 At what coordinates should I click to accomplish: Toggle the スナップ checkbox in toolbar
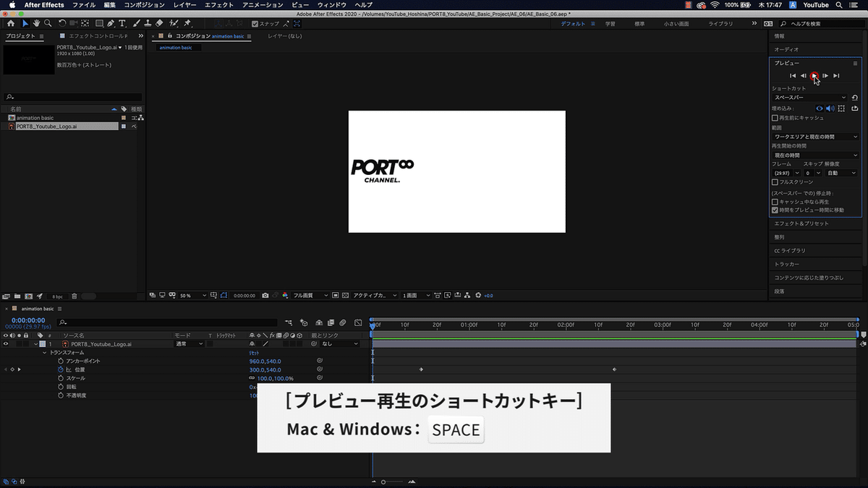[x=255, y=23]
